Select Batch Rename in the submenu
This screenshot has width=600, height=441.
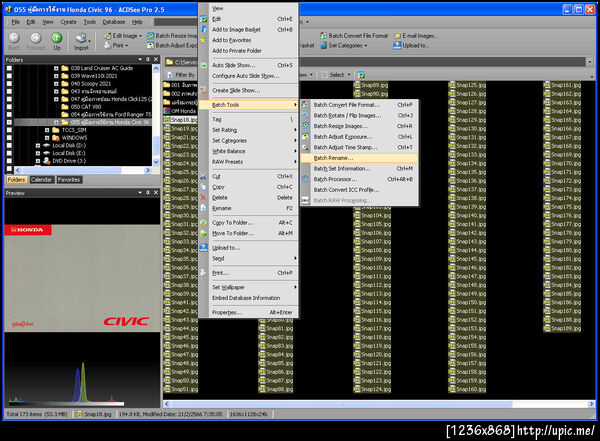click(359, 158)
